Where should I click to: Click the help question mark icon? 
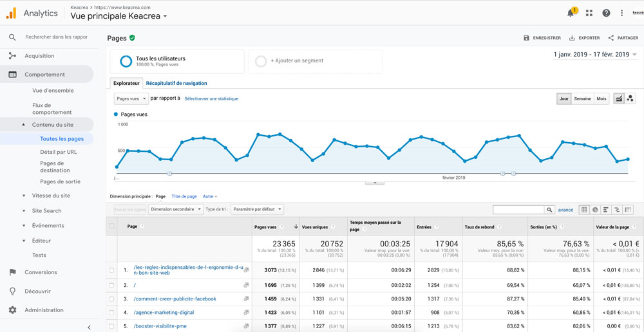point(606,13)
